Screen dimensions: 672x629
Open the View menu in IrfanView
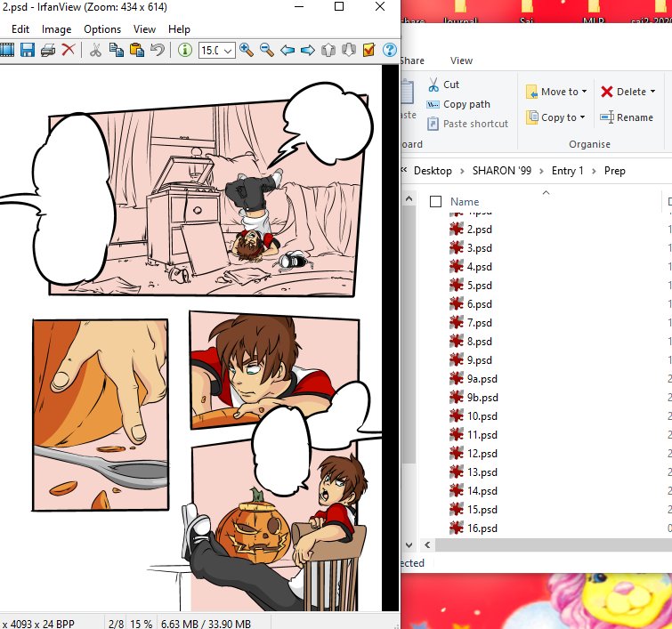pos(144,29)
